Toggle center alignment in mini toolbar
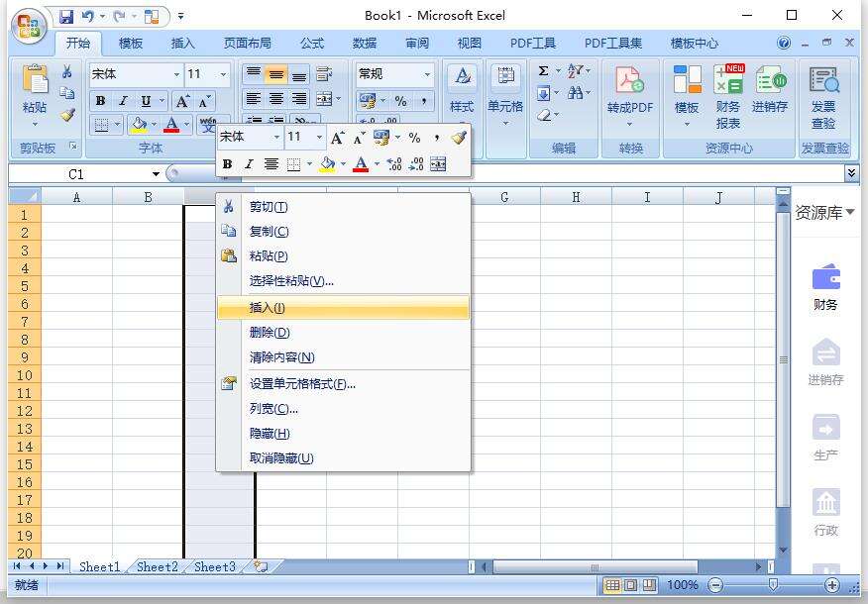The height and width of the screenshot is (604, 868). (271, 163)
